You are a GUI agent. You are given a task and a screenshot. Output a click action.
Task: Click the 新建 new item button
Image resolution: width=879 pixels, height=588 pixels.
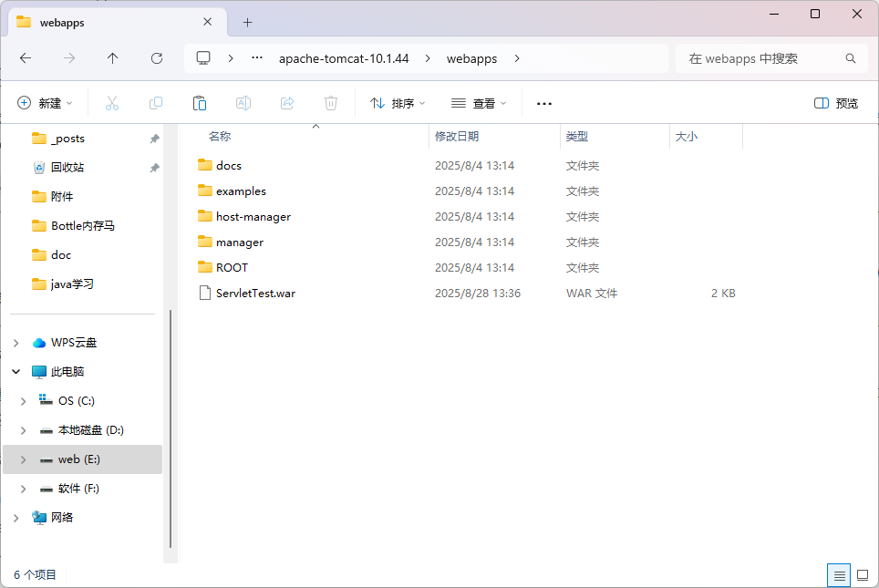45,103
